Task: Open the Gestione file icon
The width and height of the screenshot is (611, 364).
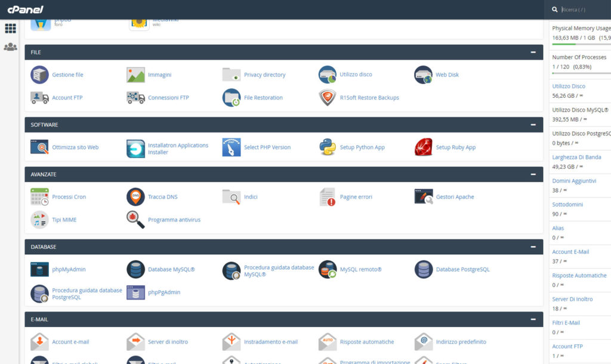Action: (x=39, y=75)
